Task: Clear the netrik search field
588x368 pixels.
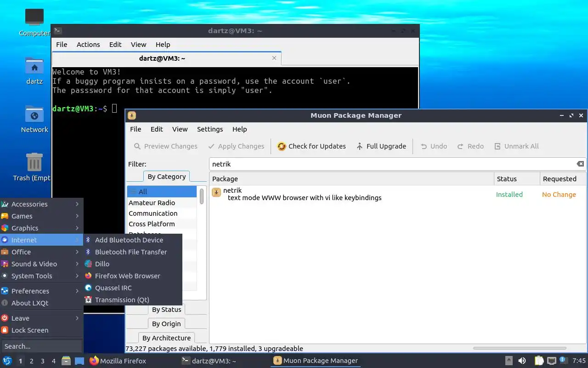Action: [x=580, y=164]
